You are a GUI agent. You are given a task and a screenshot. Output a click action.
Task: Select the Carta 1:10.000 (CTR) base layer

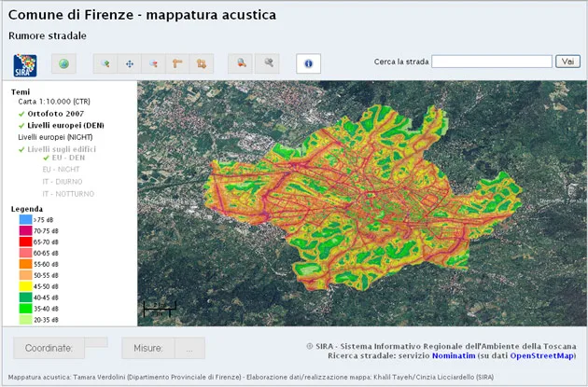[x=54, y=102]
